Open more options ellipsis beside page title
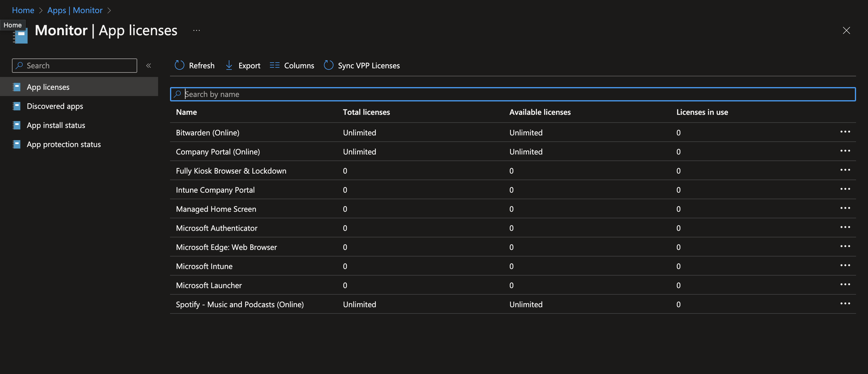This screenshot has width=868, height=374. tap(197, 31)
